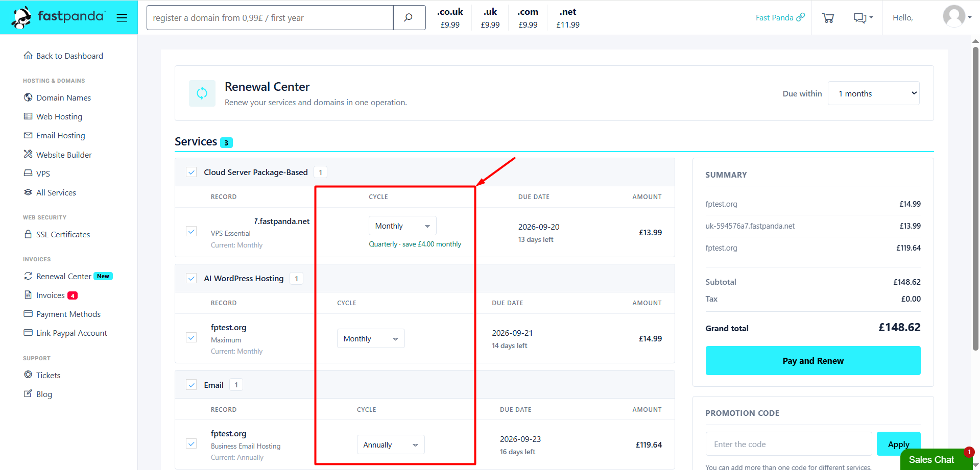
Task: Click the Grand total £148.62 amount
Action: (x=899, y=327)
